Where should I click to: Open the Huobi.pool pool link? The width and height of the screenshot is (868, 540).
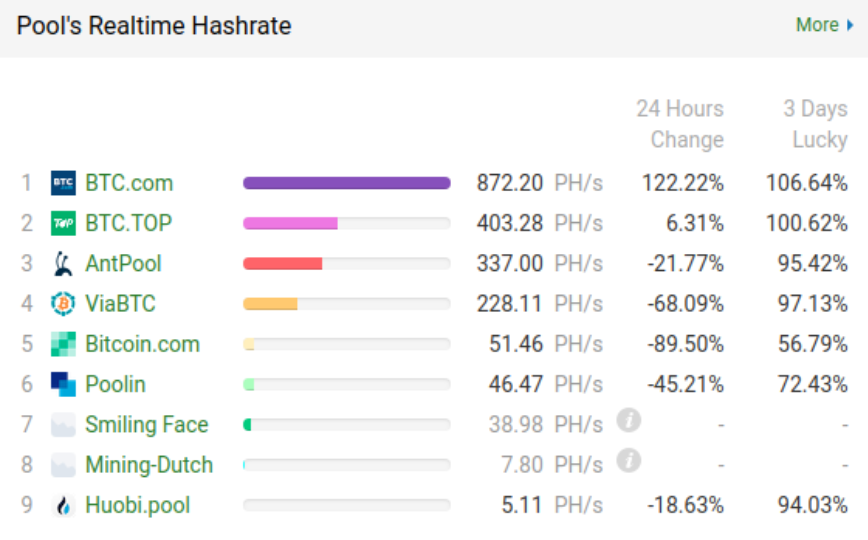pyautogui.click(x=137, y=505)
